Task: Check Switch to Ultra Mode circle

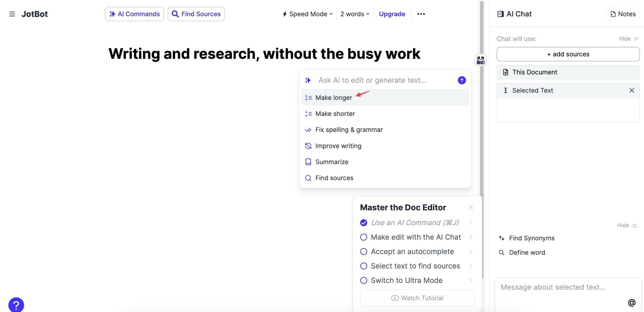Action: pos(364,280)
